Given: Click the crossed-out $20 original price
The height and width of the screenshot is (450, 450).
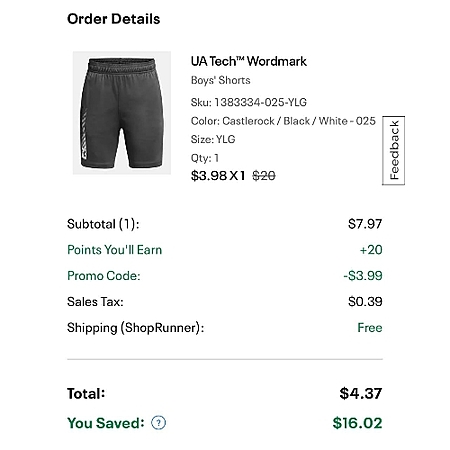Looking at the screenshot, I should [x=264, y=176].
